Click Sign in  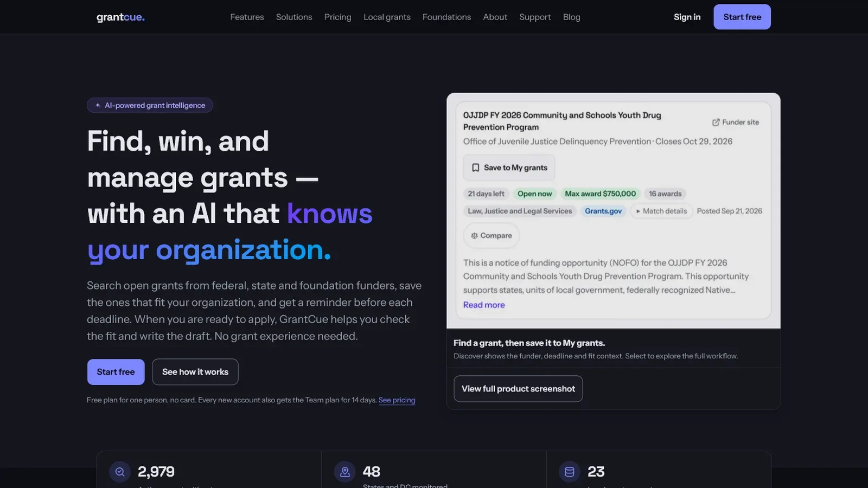[x=687, y=17]
